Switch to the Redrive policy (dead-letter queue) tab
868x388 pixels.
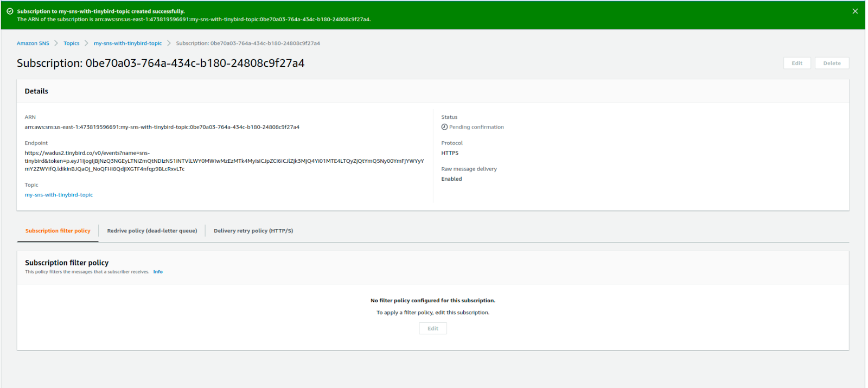tap(152, 231)
